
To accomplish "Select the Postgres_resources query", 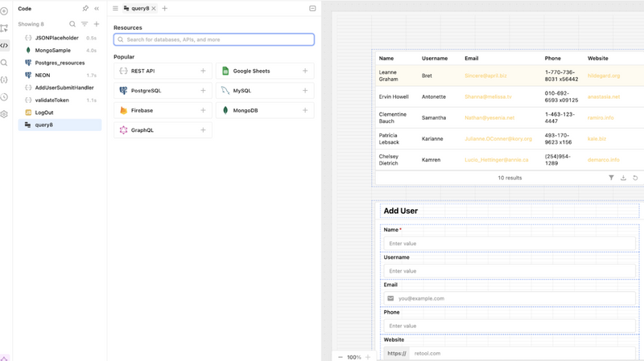I will 60,63.
